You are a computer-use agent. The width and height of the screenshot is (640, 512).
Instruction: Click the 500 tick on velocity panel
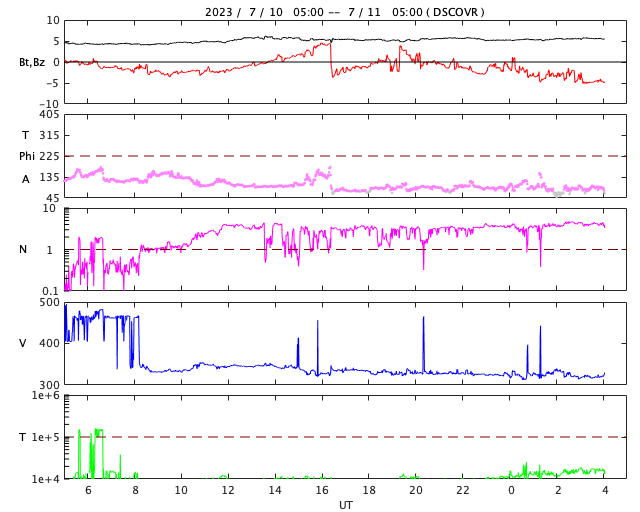49,302
